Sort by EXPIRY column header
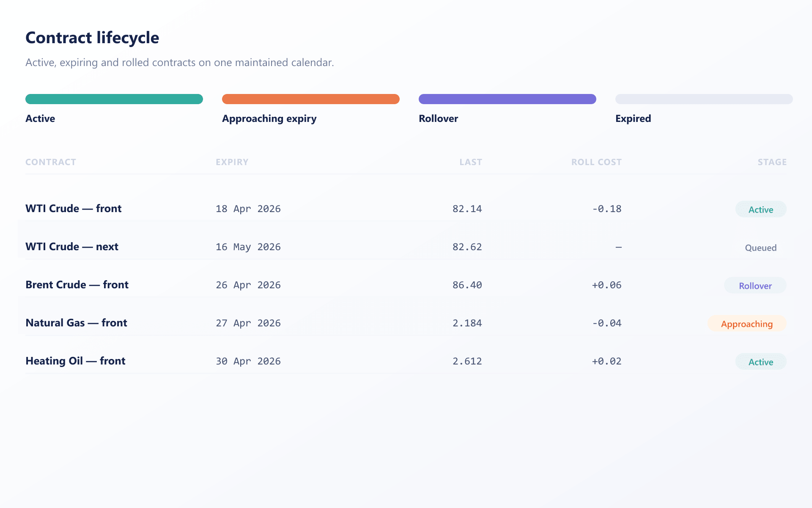 [232, 162]
